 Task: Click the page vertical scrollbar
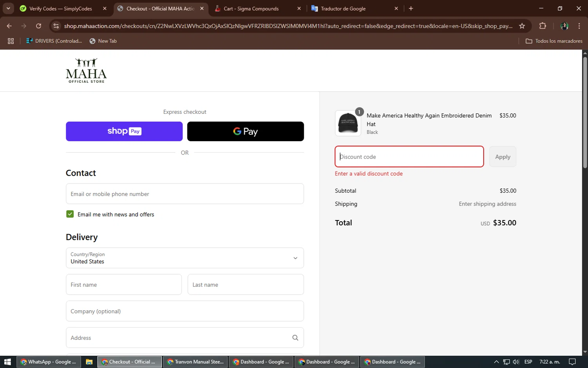click(x=585, y=113)
